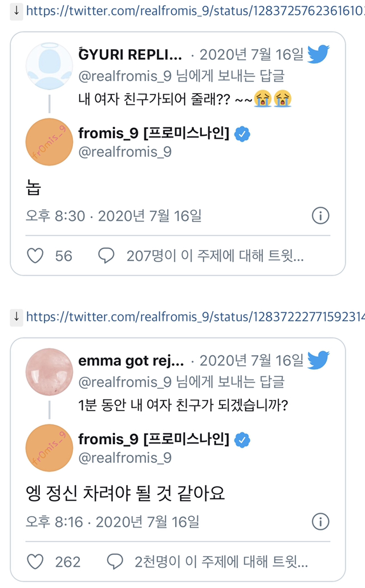
Task: Click the reply bubble showing 207명
Action: click(x=108, y=256)
